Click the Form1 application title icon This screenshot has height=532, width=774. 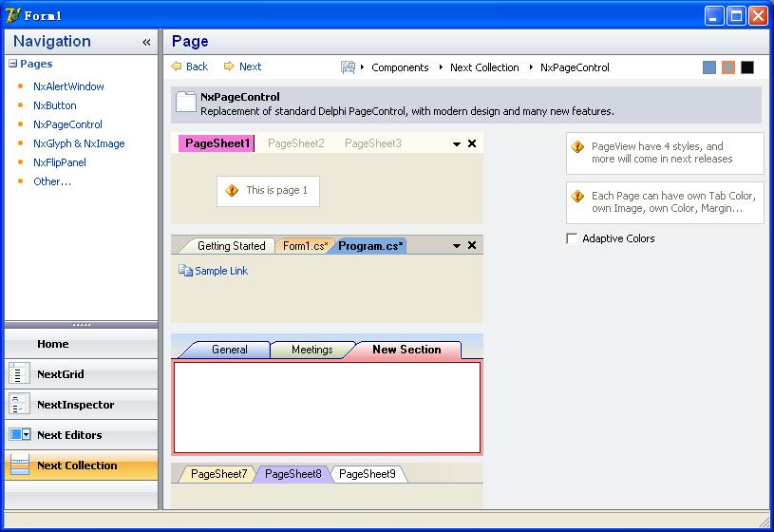pyautogui.click(x=13, y=15)
